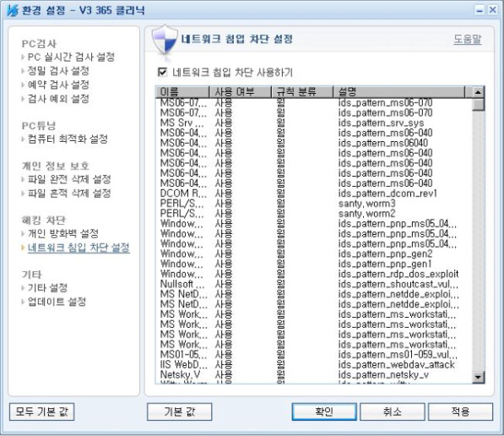Click the 취소 cancel button

(393, 411)
